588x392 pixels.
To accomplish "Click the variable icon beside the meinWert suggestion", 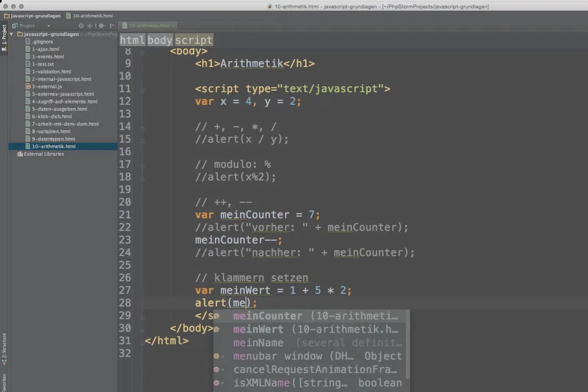I will pos(217,329).
